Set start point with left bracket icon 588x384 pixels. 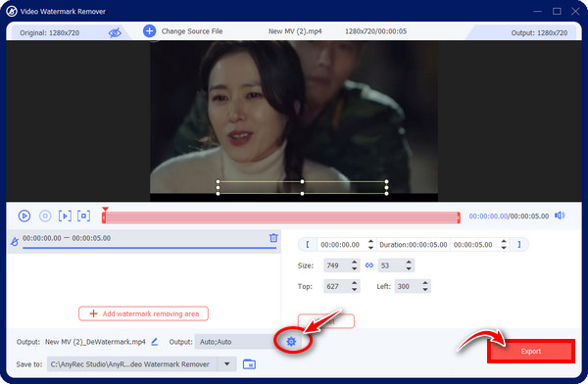pos(308,245)
